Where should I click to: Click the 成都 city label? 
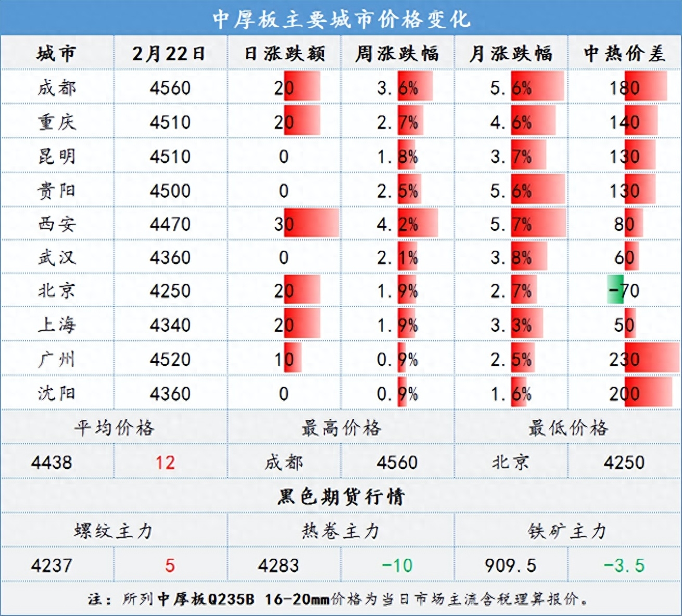click(x=57, y=87)
